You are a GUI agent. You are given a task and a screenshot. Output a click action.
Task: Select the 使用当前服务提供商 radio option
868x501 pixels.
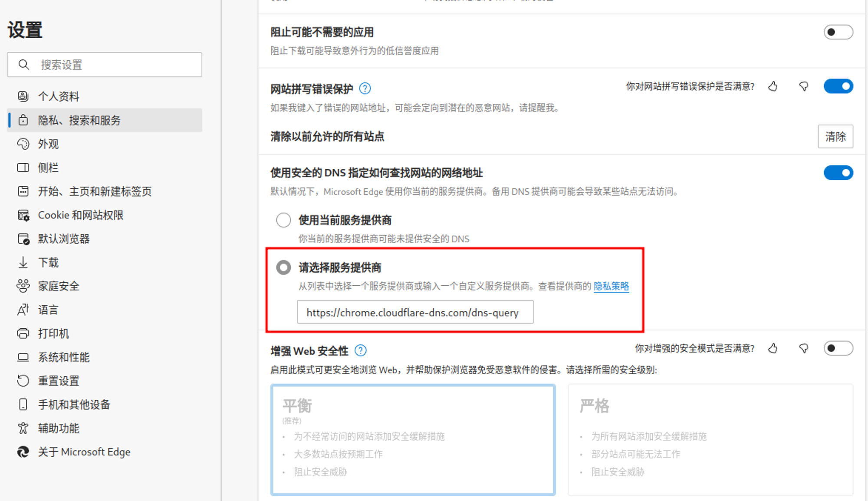click(283, 220)
